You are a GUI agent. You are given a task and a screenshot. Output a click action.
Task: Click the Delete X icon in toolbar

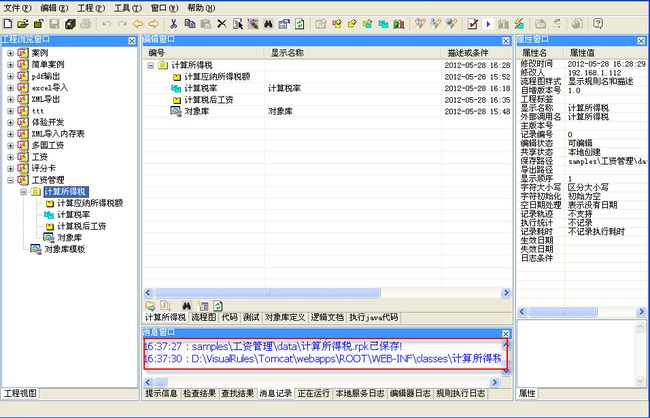coord(222,24)
